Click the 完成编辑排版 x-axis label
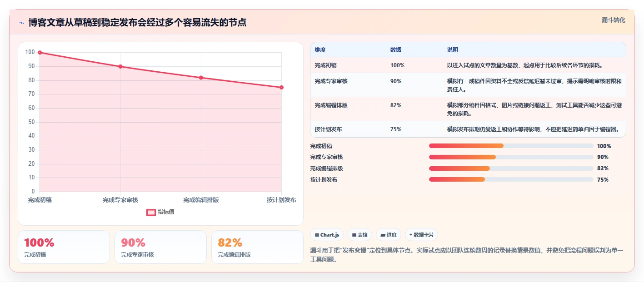Viewport: 644px width, 282px height. pyautogui.click(x=201, y=200)
